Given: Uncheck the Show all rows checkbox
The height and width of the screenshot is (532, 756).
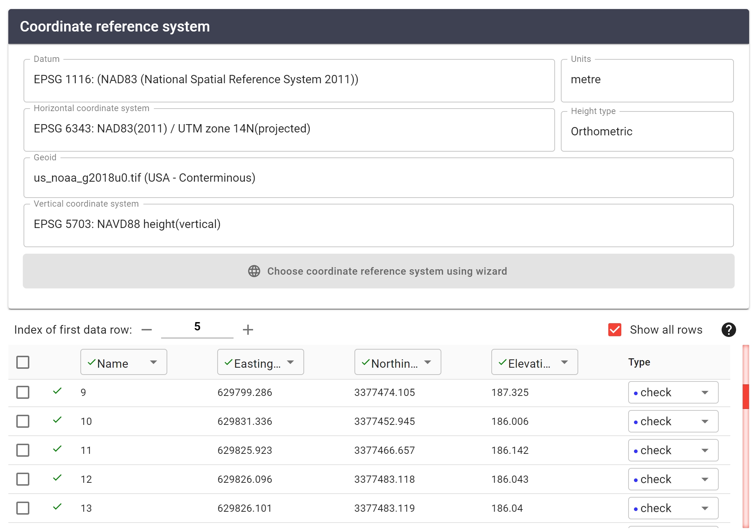Looking at the screenshot, I should click(x=615, y=330).
